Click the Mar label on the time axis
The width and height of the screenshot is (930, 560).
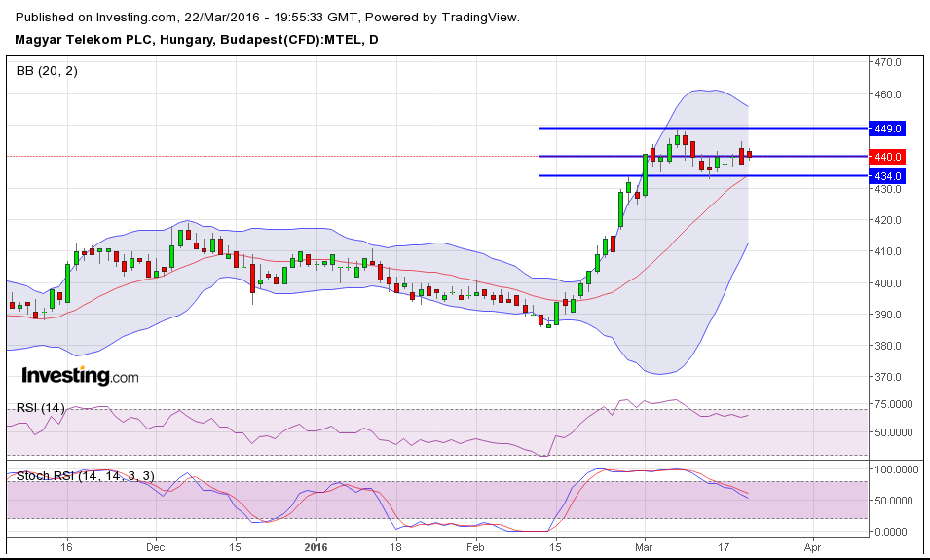pos(642,549)
